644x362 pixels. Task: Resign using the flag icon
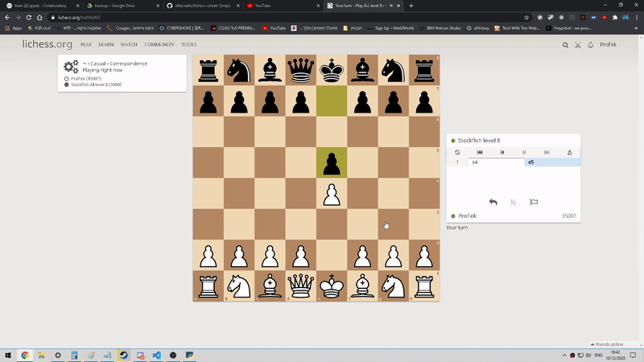click(x=534, y=203)
